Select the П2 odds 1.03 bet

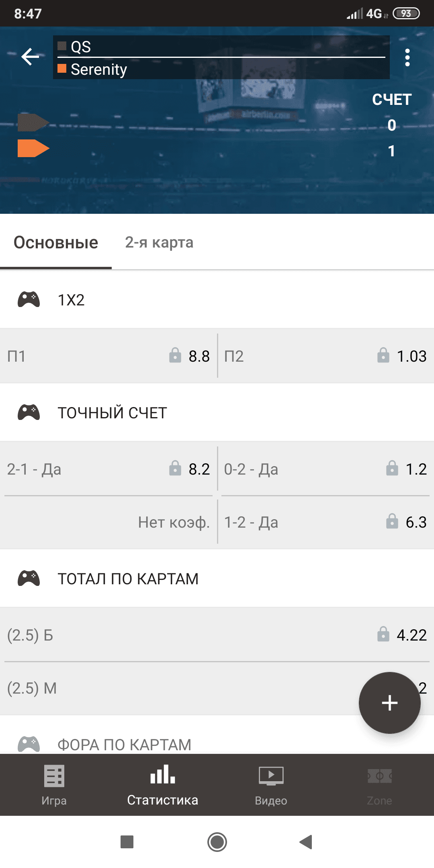tap(325, 356)
